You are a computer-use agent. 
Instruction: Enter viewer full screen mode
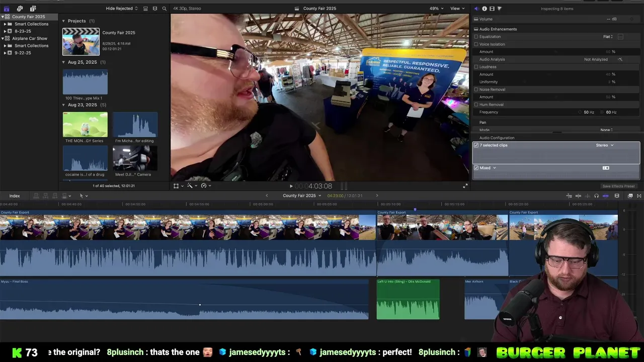(465, 186)
